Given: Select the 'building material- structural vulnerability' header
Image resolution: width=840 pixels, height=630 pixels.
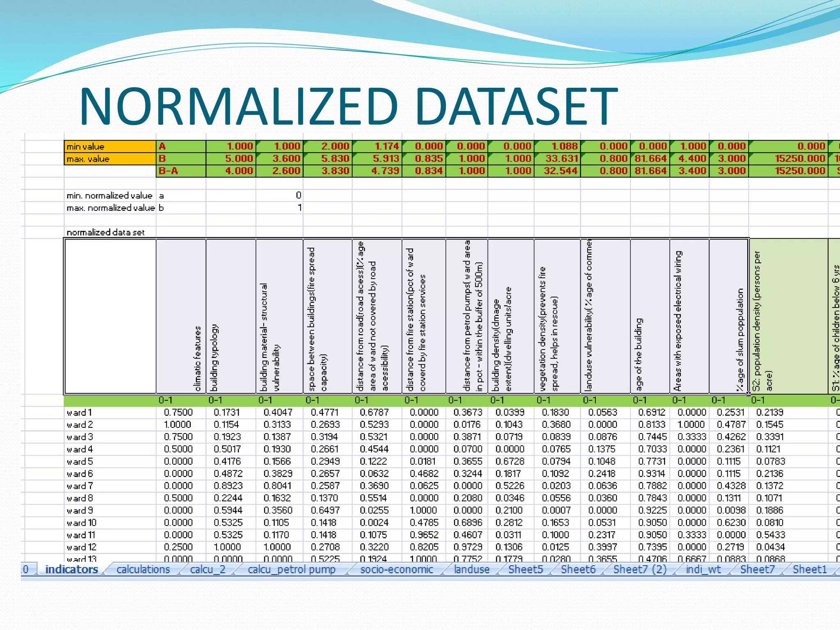Looking at the screenshot, I should click(279, 316).
